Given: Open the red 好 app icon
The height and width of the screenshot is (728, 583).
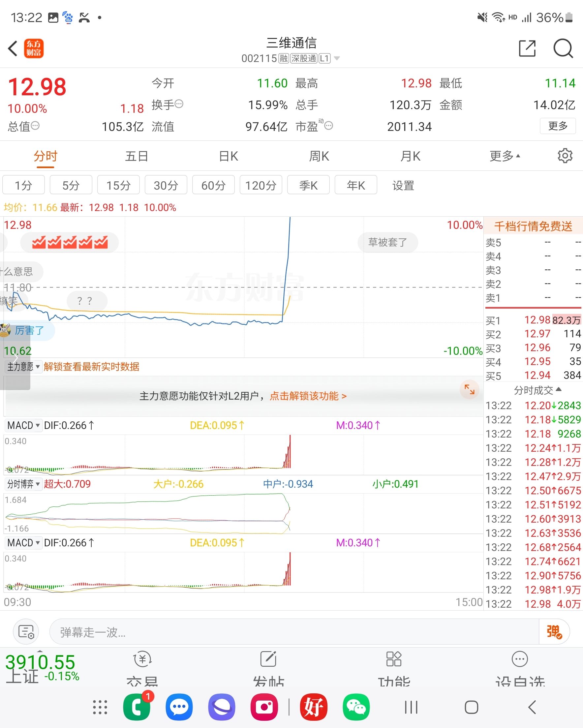Looking at the screenshot, I should pos(314,707).
